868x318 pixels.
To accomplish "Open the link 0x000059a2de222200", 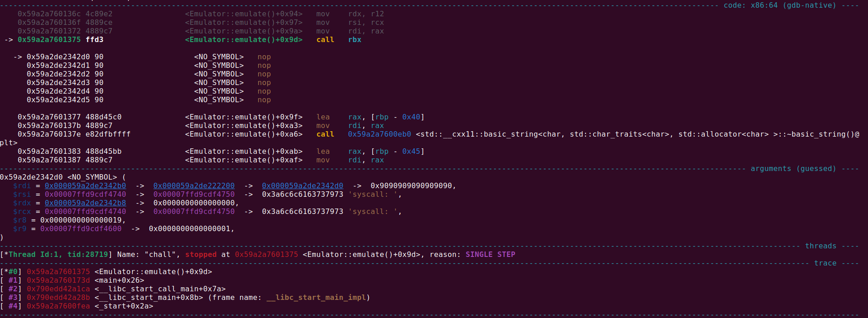I will [194, 186].
